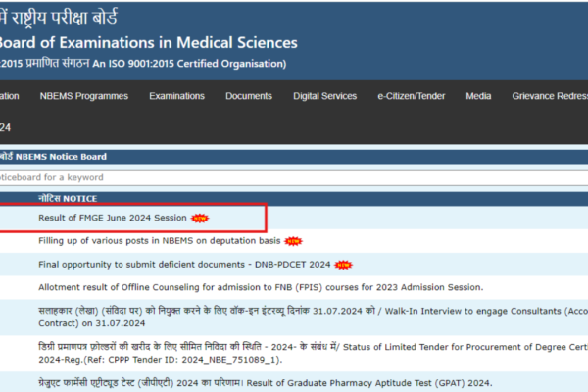Click the ISO 9001:2015 Certified Organisation text
The height and width of the screenshot is (392, 588).
(x=189, y=64)
